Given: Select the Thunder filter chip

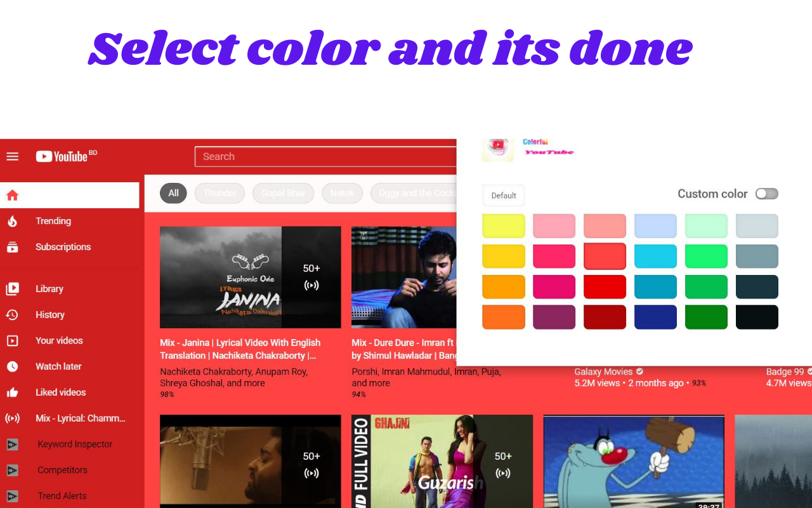Looking at the screenshot, I should pyautogui.click(x=219, y=193).
